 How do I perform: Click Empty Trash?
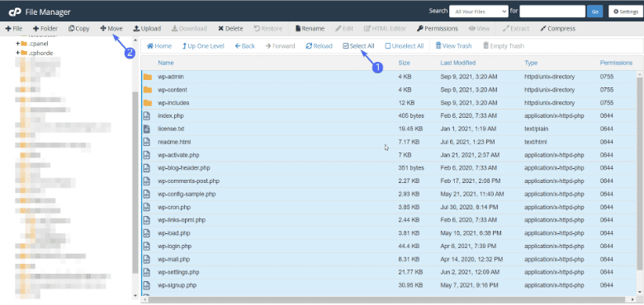(504, 46)
